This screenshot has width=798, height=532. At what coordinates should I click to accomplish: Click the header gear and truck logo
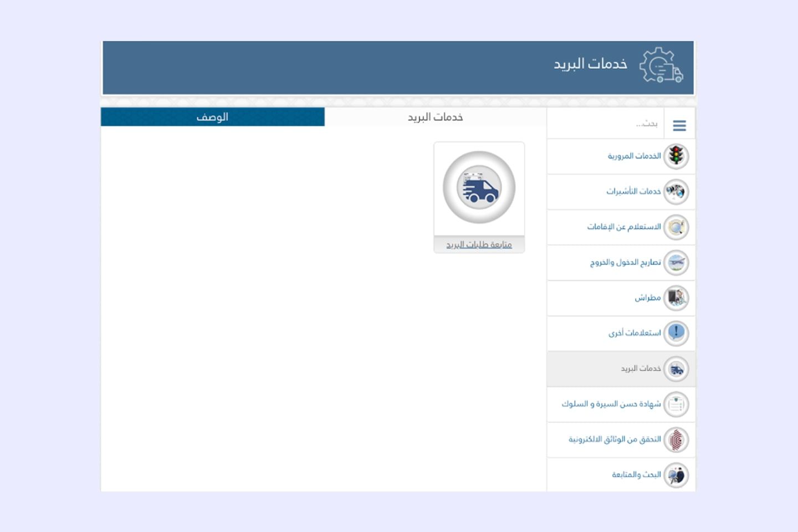tap(661, 65)
